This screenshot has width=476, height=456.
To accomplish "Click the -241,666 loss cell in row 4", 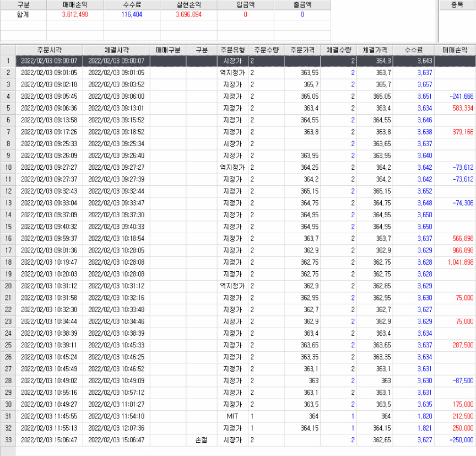I will [455, 96].
